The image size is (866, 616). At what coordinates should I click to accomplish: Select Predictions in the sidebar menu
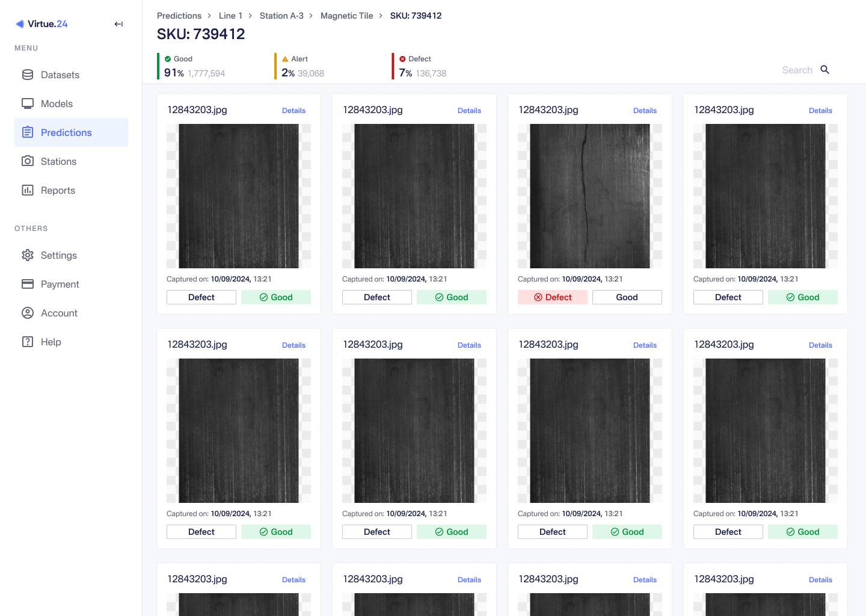[66, 132]
